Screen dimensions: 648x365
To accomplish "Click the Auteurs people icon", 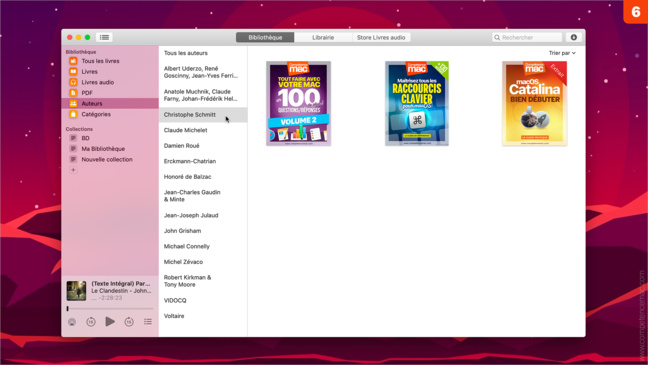I will tap(73, 103).
